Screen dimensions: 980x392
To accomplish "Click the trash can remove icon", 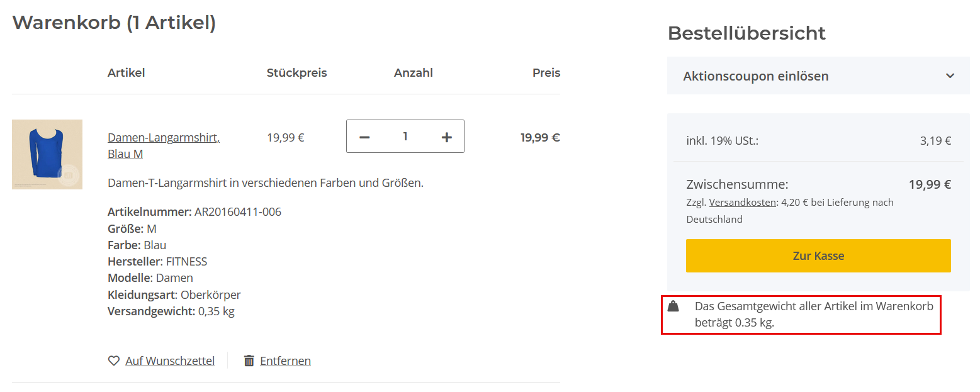I will pos(249,361).
